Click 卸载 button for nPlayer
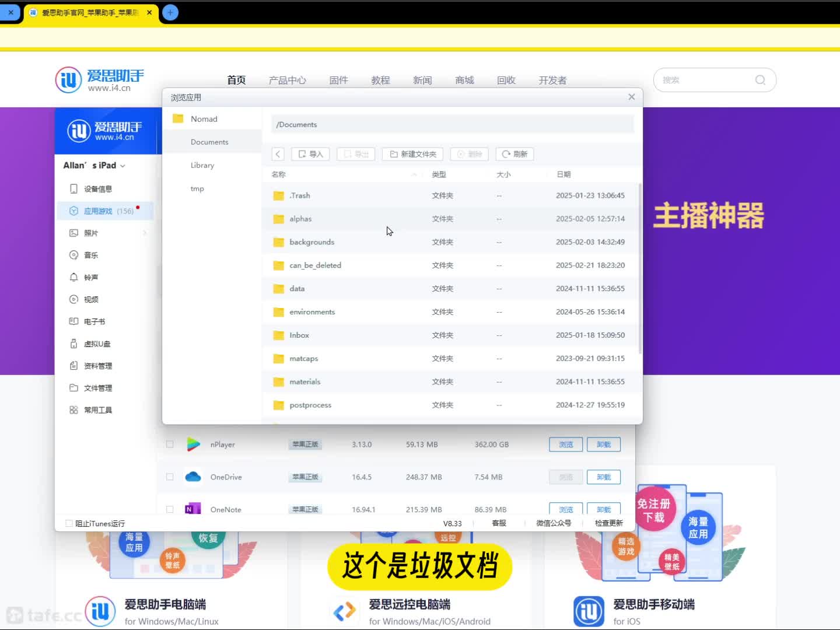Screen dimensions: 840x630 [x=604, y=444]
